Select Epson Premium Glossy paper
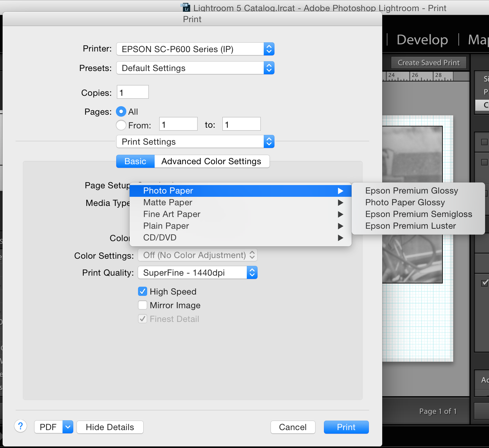Image resolution: width=489 pixels, height=448 pixels. (418, 191)
